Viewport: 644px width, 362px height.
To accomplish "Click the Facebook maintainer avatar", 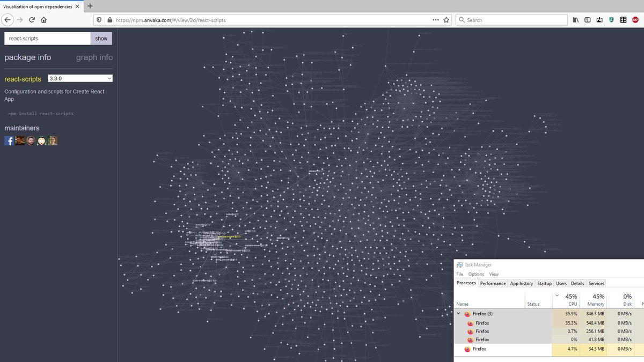I will pos(9,141).
